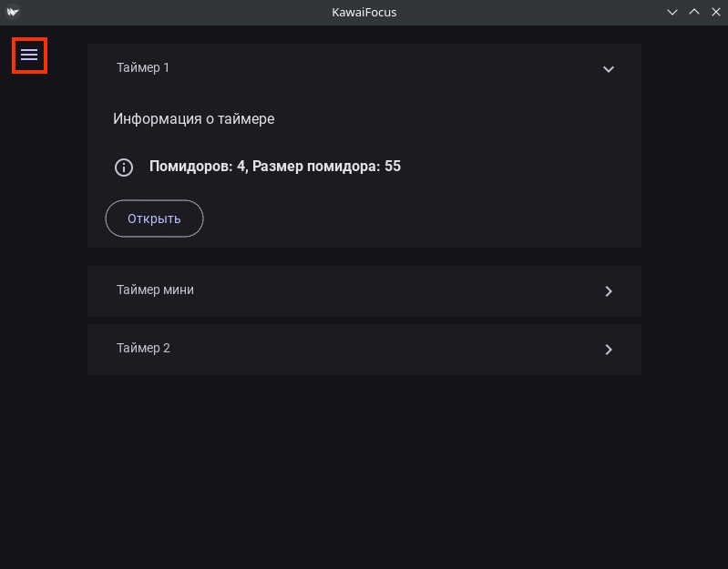Minimize the KawaiFocus window
This screenshot has width=728, height=569.
click(672, 12)
